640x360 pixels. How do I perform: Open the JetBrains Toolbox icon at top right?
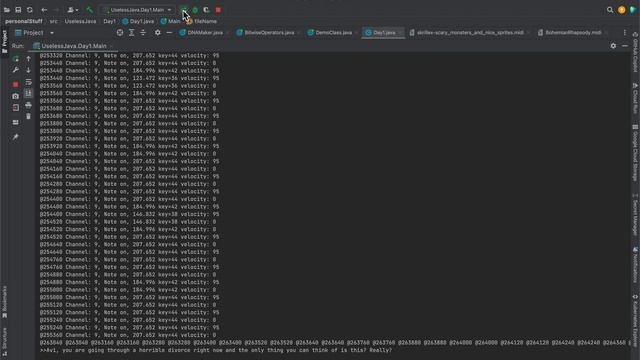pos(633,10)
